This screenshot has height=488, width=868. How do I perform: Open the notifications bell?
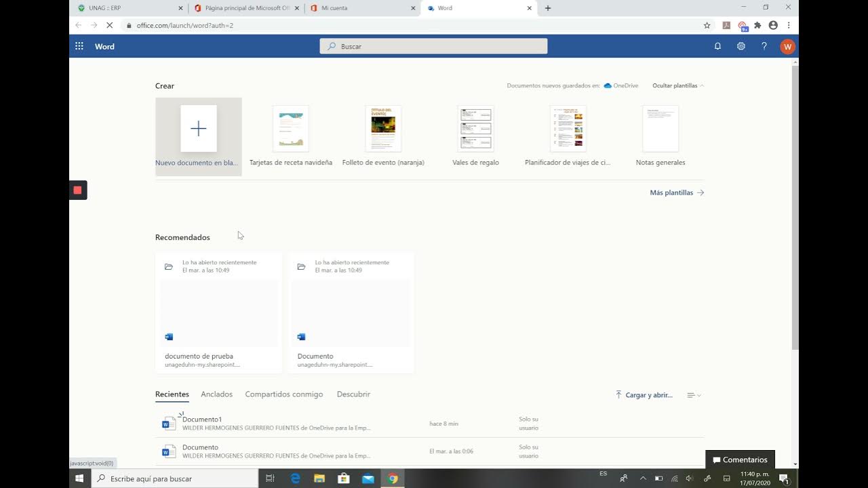[x=717, y=46]
